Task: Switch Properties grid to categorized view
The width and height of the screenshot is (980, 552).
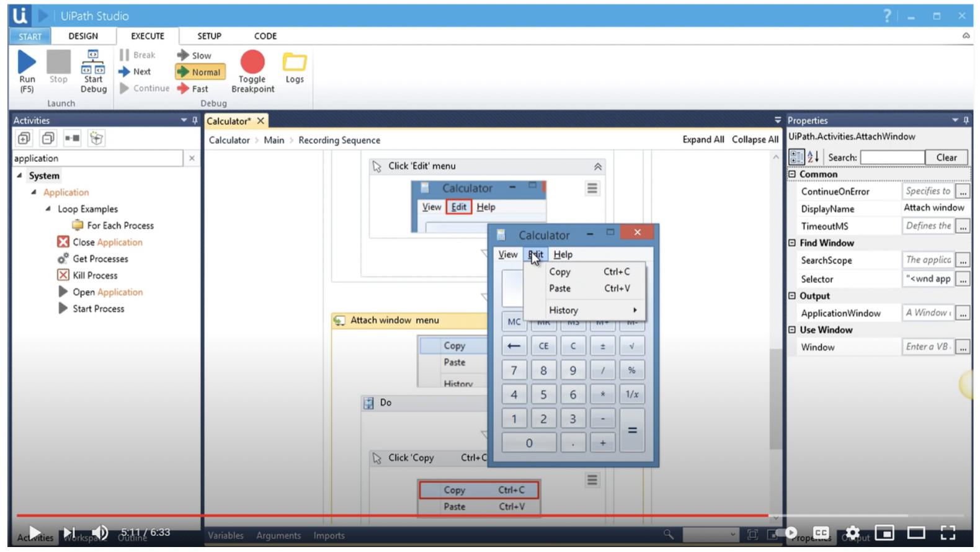Action: point(796,158)
